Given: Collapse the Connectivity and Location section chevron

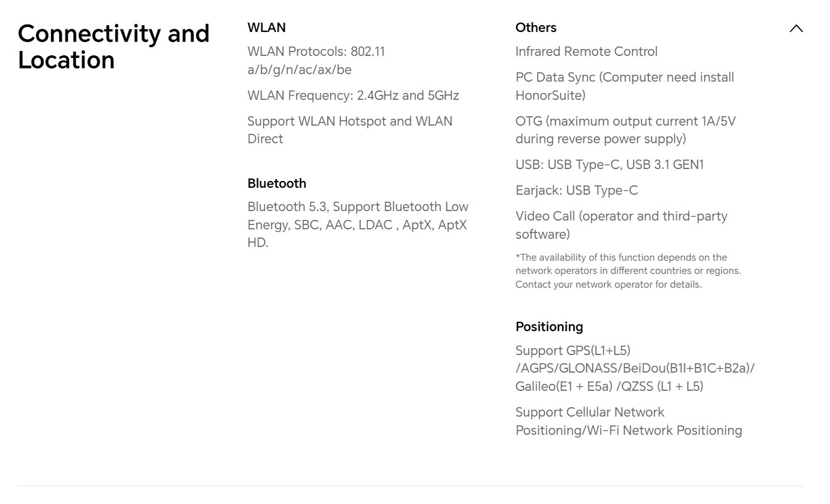Looking at the screenshot, I should pyautogui.click(x=796, y=28).
